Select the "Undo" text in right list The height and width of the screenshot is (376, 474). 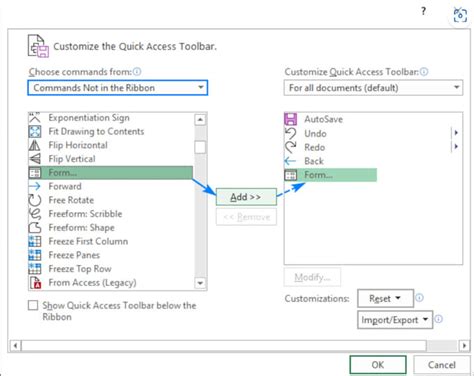click(315, 133)
